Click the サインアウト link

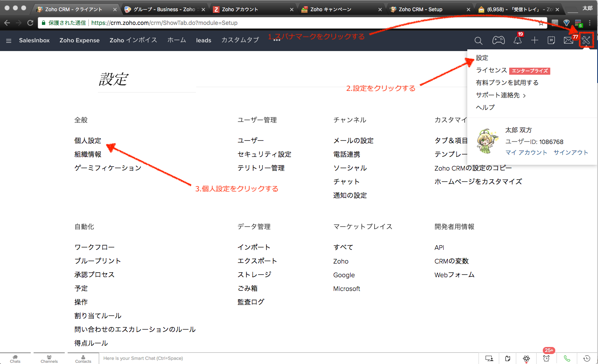point(571,152)
